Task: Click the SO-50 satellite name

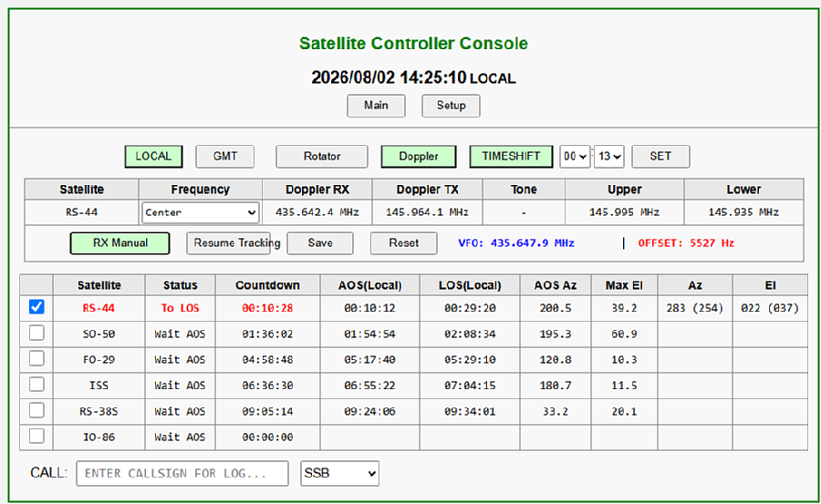Action: [99, 334]
